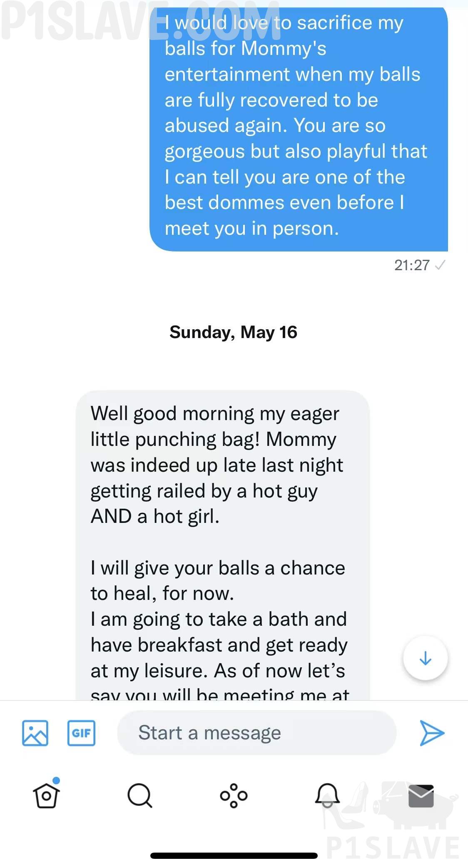Tap the "Sunday, May 16" date header
This screenshot has width=468, height=868.
[x=233, y=332]
